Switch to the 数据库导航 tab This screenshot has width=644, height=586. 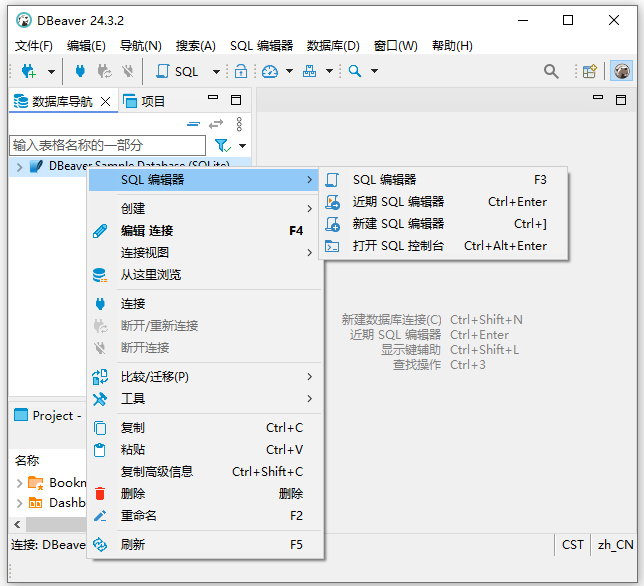pyautogui.click(x=62, y=101)
